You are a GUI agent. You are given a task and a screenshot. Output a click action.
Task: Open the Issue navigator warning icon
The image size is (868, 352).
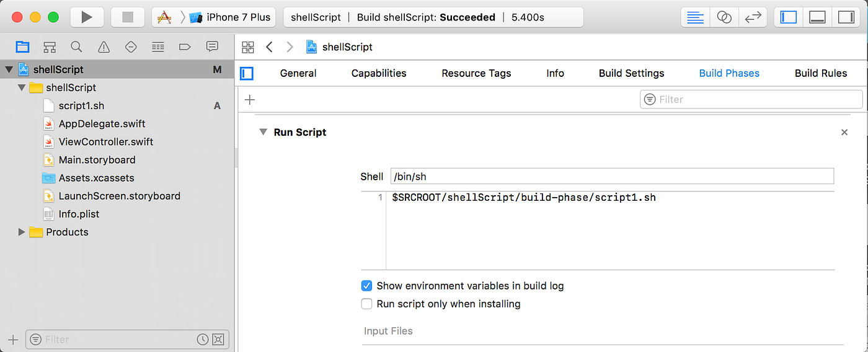point(104,46)
